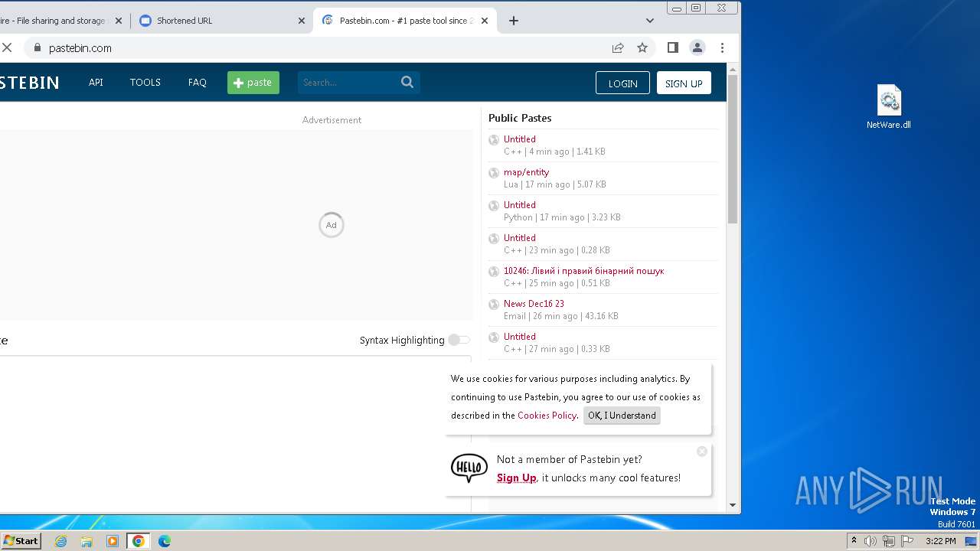The width and height of the screenshot is (980, 551).
Task: Click globe icon beside map/entity paste
Action: tap(494, 173)
